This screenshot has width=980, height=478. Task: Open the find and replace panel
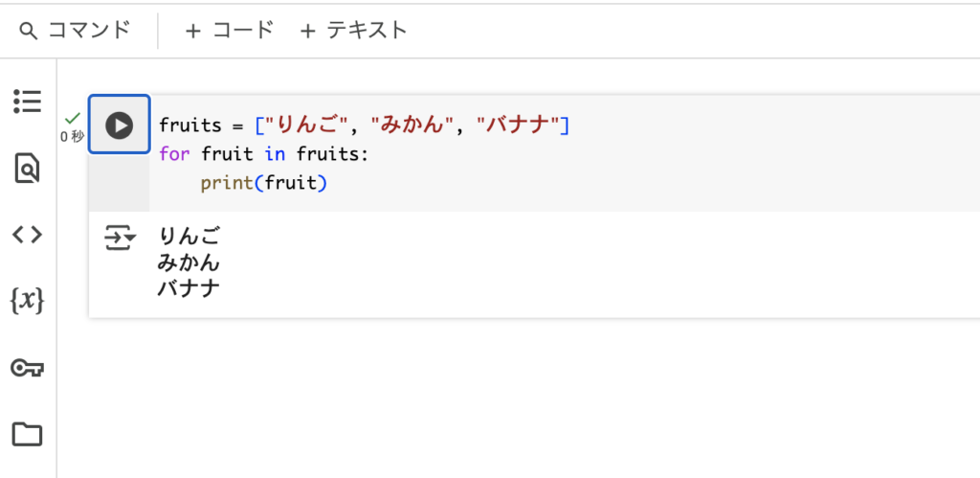(x=28, y=169)
